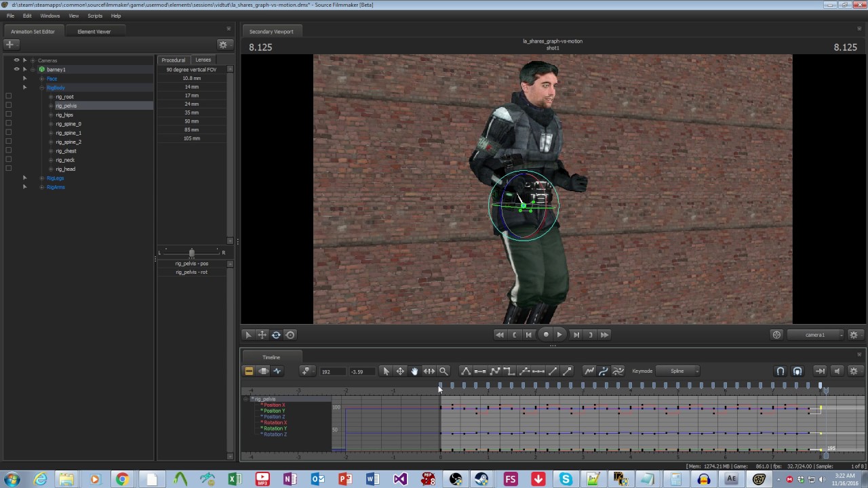This screenshot has width=868, height=488.
Task: Open the Keymode Spline dropdown
Action: [679, 371]
